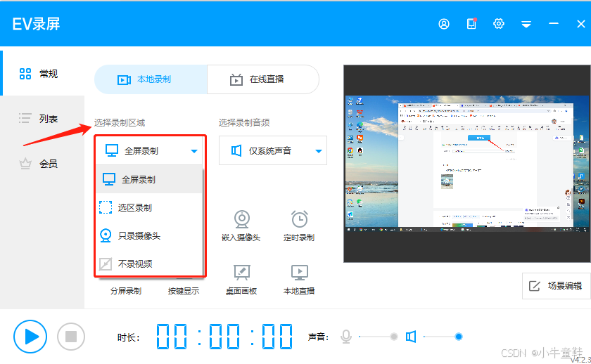Click the 场景编辑 button

point(557,286)
